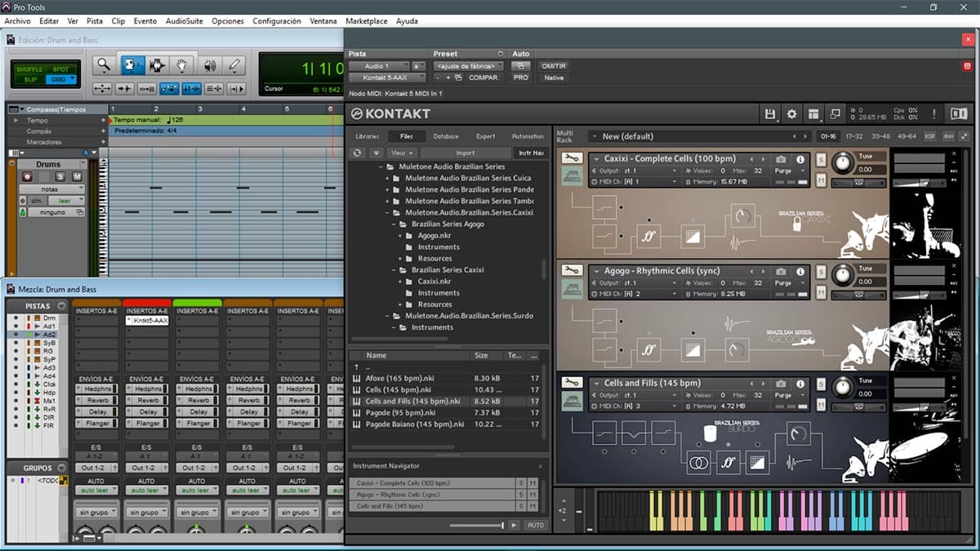980x551 pixels.
Task: Open the preset list showing ajuste de fábrica
Action: (469, 66)
